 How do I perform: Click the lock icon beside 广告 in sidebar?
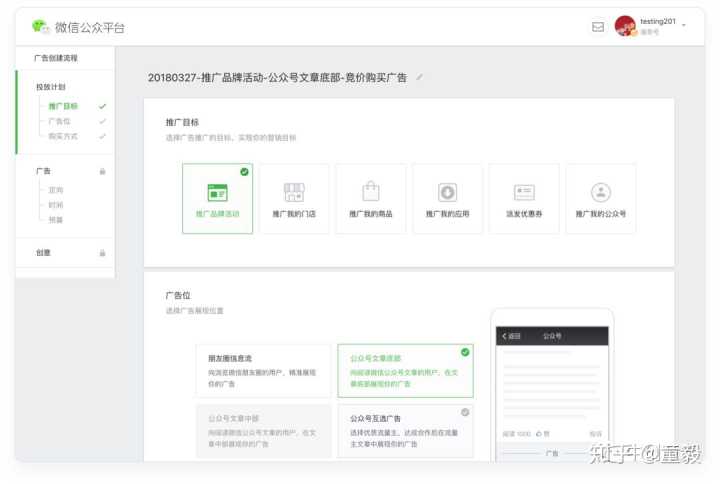coord(102,171)
